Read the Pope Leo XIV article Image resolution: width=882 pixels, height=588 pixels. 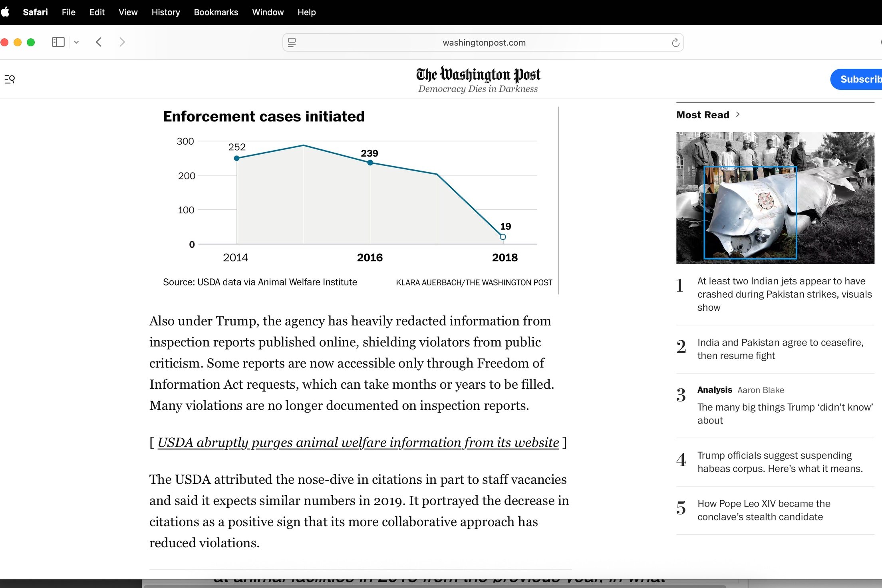pos(764,510)
